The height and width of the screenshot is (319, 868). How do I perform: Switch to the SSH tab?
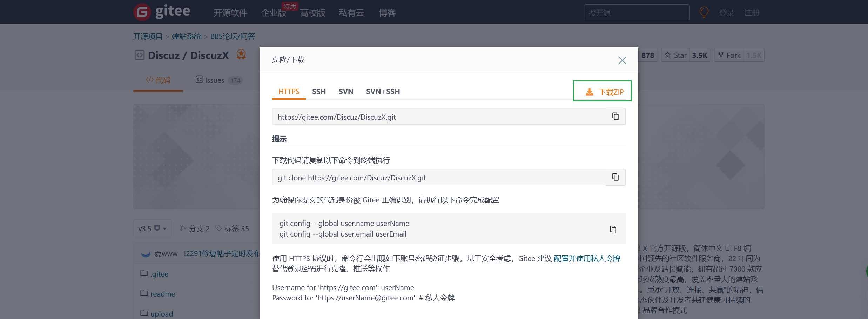pyautogui.click(x=319, y=92)
